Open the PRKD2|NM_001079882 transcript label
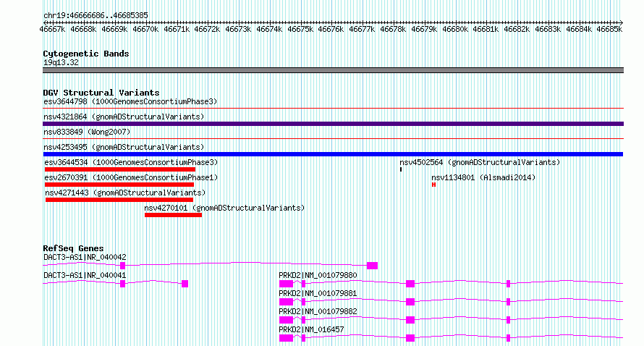Viewport: 644px width, 346px height. [x=318, y=311]
